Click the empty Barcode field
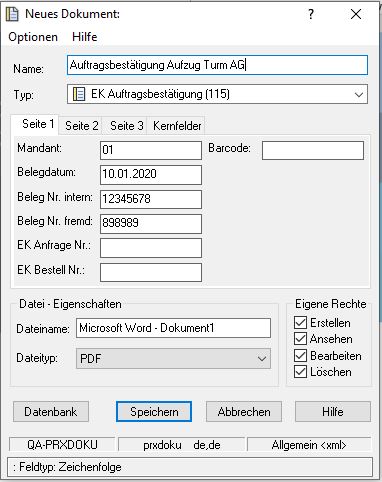The width and height of the screenshot is (382, 482). tap(313, 150)
